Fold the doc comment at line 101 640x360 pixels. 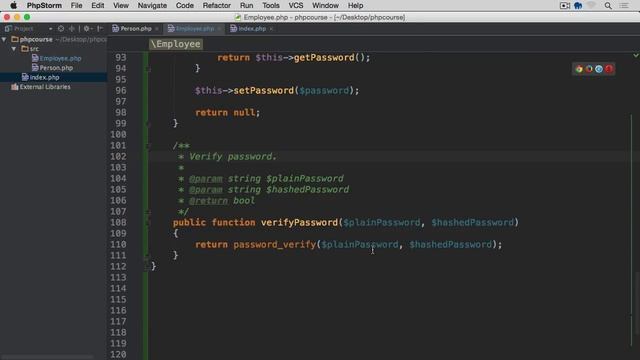pyautogui.click(x=149, y=146)
